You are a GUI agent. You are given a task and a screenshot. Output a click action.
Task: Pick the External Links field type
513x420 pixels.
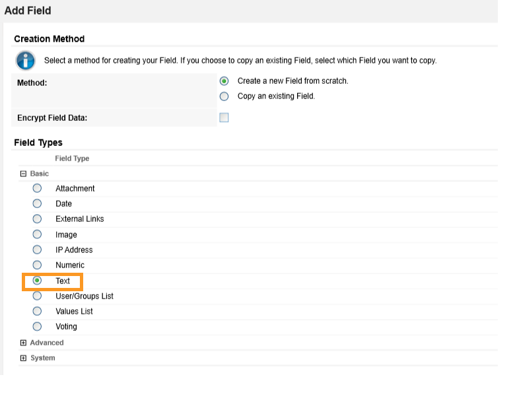[x=38, y=219]
